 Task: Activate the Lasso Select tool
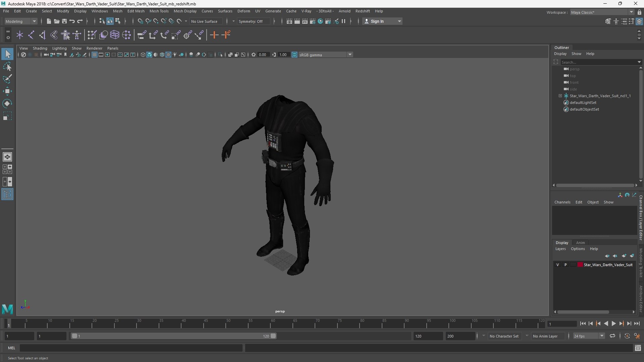click(7, 67)
